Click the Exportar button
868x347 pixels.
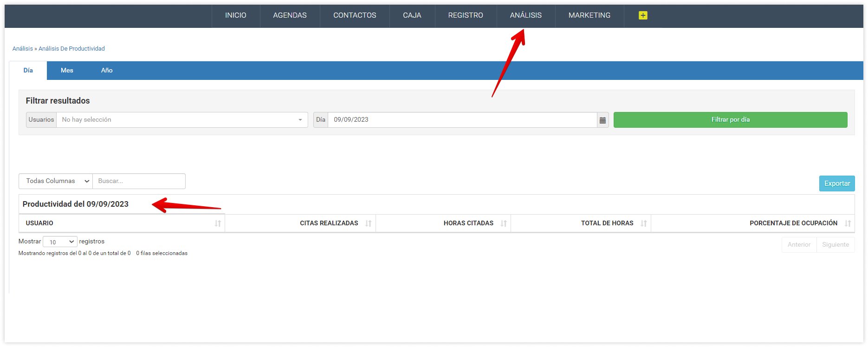pyautogui.click(x=836, y=183)
